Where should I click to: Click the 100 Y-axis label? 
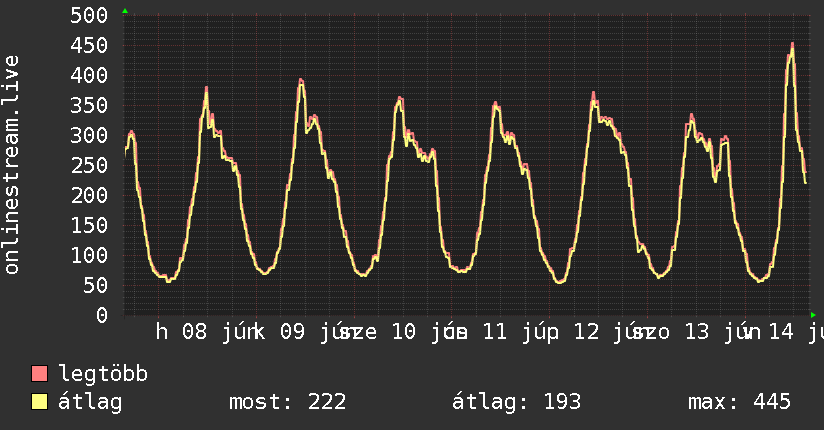click(x=89, y=255)
